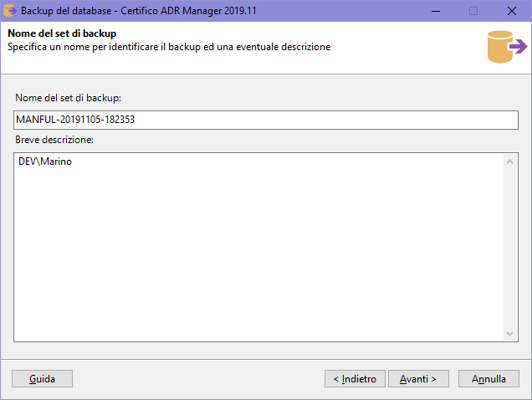532x400 pixels.
Task: Click the bold "Nome del set di backup" heading
Action: coord(61,33)
